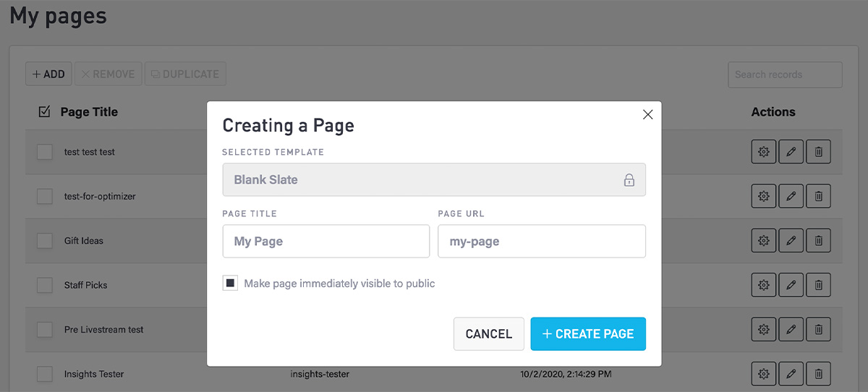
Task: Click the Search records box
Action: (x=784, y=74)
